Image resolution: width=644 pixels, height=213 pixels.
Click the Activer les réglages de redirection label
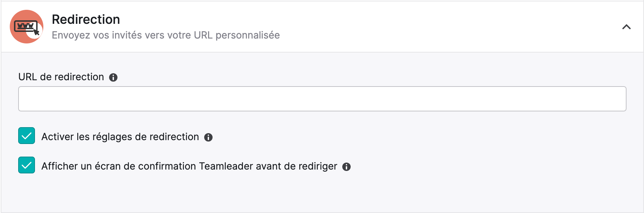coord(120,137)
